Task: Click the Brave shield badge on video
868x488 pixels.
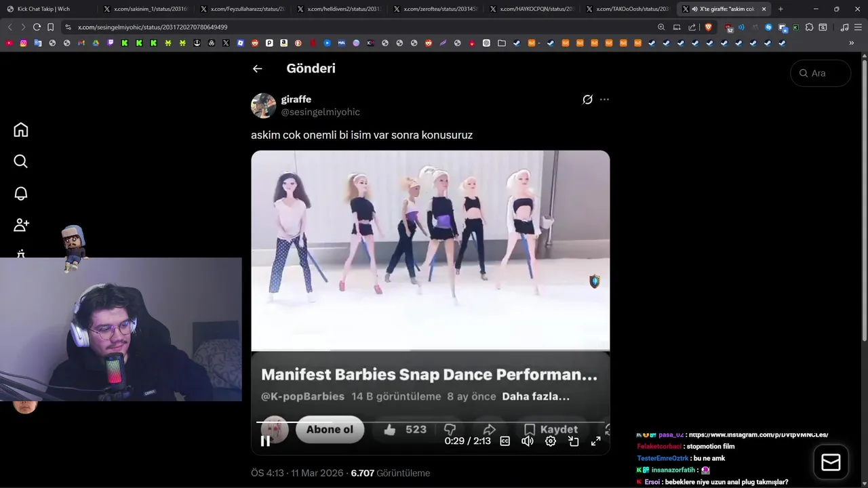Action: tap(595, 281)
